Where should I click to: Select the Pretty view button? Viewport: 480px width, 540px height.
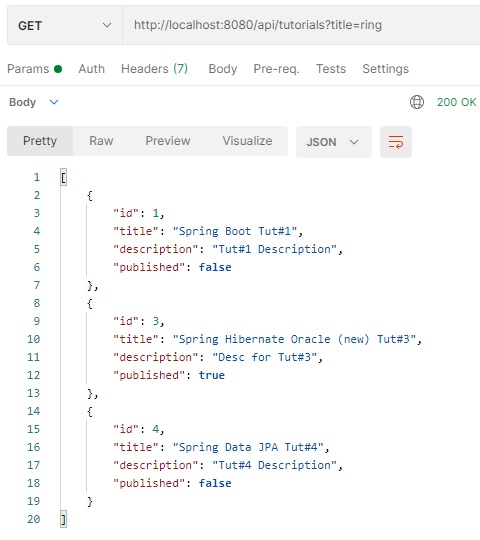tap(40, 141)
